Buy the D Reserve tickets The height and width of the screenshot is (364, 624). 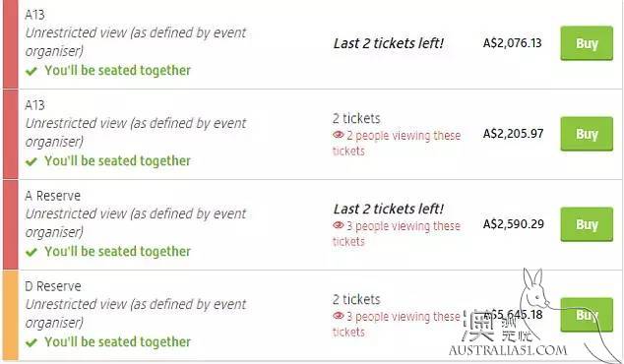click(587, 315)
